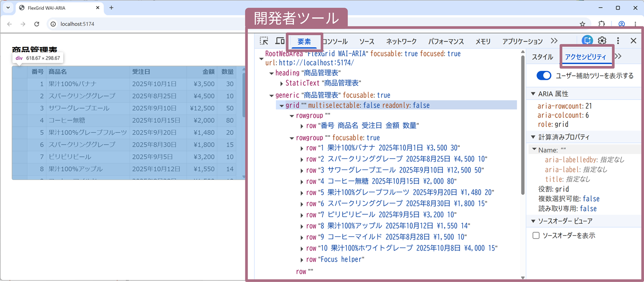The image size is (644, 282).
Task: Select row 10 果汁100%ホワイトグレープ in tree
Action: pos(402,248)
